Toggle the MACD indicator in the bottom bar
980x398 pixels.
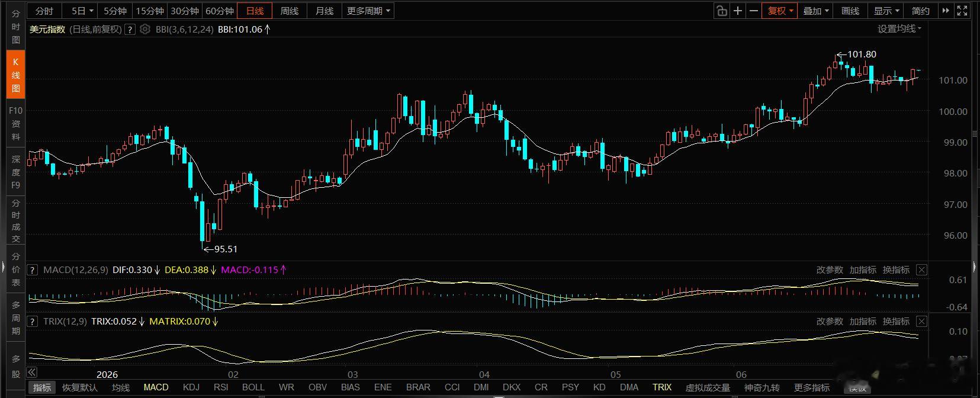pyautogui.click(x=156, y=387)
